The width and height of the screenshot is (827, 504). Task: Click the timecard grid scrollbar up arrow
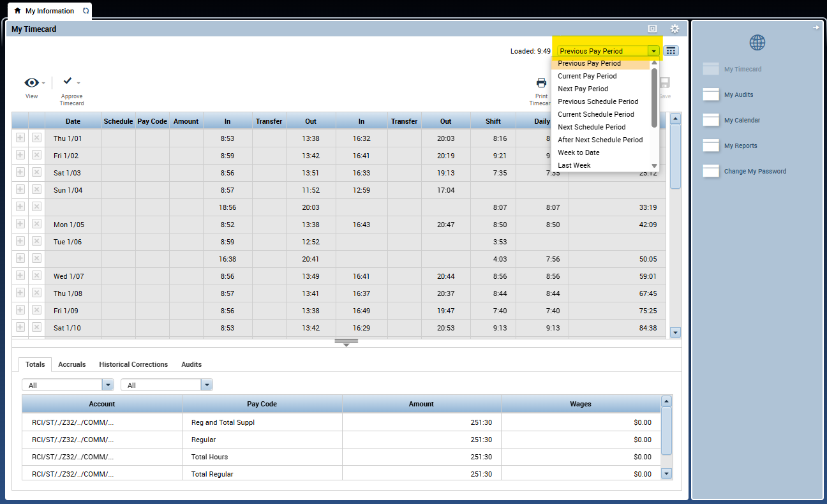coord(676,118)
